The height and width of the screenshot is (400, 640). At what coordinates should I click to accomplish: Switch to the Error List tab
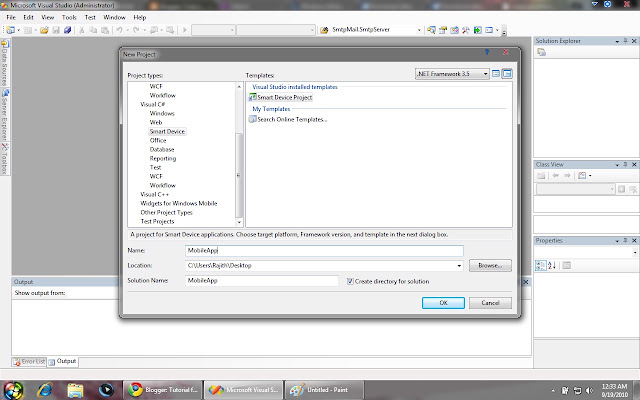(29, 362)
